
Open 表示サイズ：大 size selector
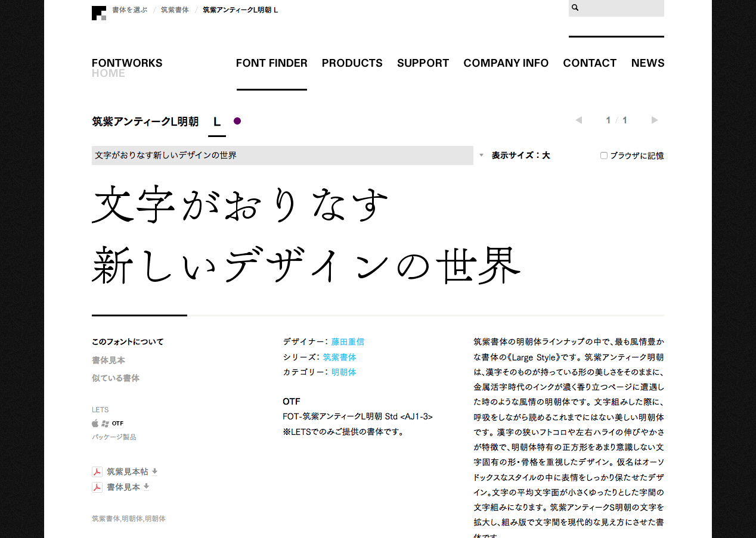coord(520,156)
